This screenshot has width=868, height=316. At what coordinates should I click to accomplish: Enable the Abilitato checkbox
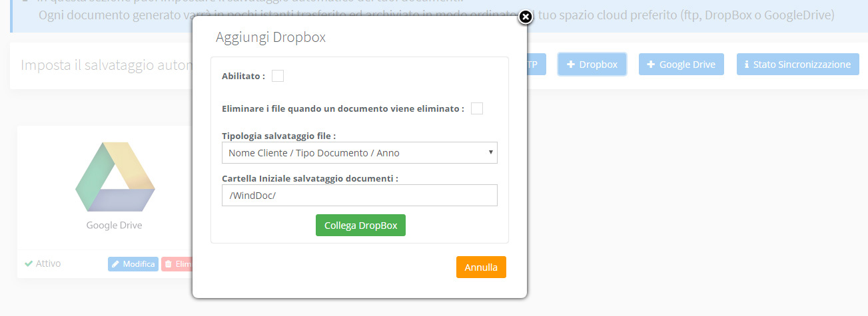[x=278, y=76]
